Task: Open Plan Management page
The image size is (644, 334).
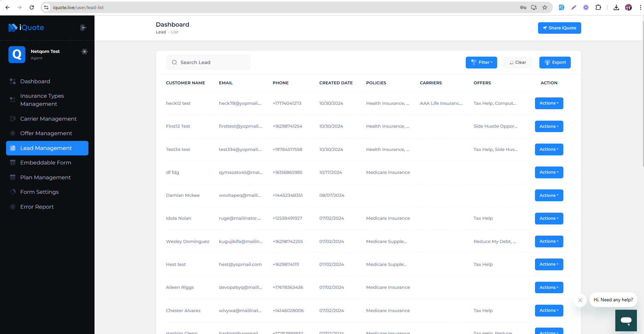Action: (x=47, y=177)
